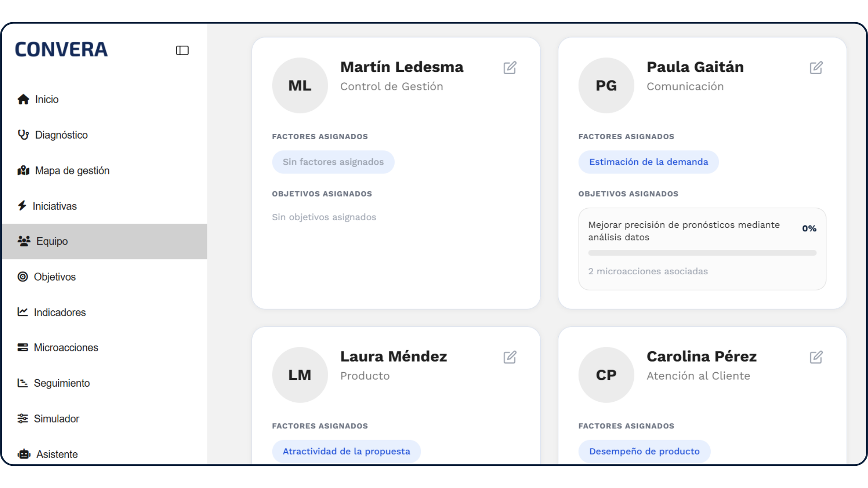868x488 pixels.
Task: Click Sin objetivos asignados text
Action: click(324, 217)
